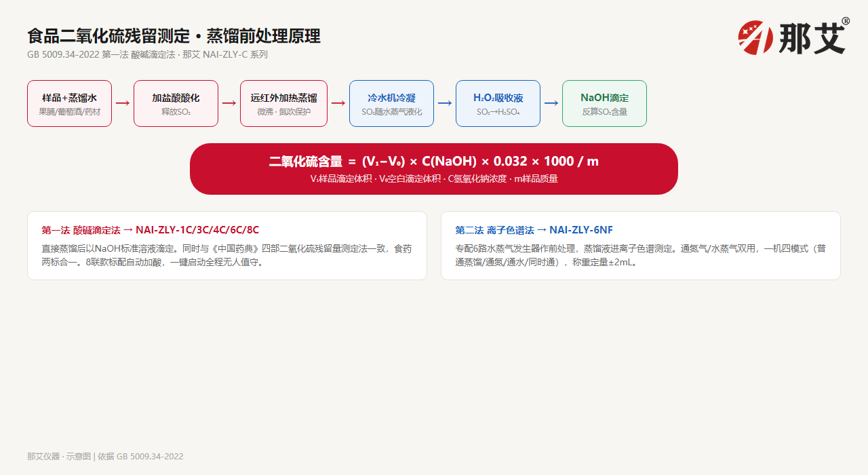Select the 样品+蒸馏水 step box
Image resolution: width=868 pixels, height=475 pixels.
tap(69, 103)
